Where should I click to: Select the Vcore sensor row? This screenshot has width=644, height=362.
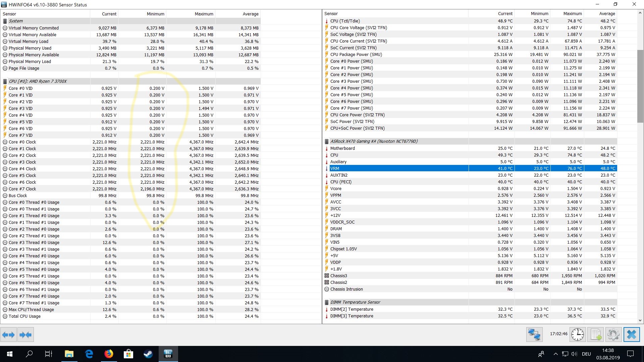pos(336,188)
